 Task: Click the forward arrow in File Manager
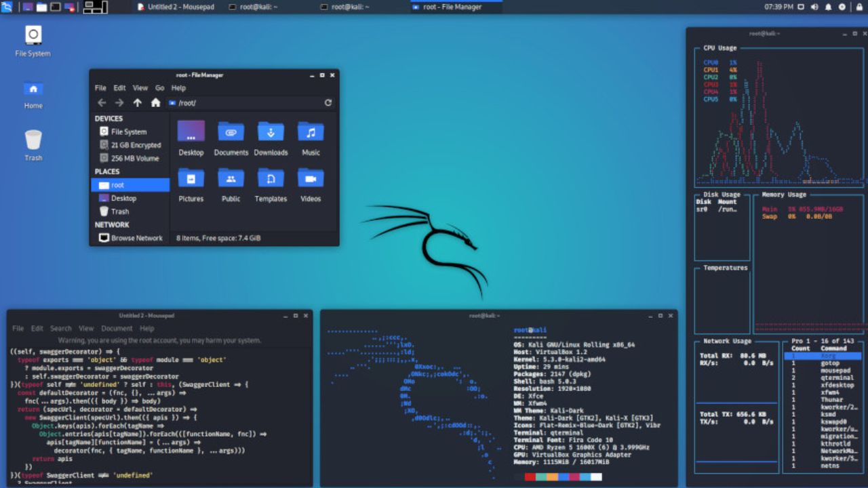click(x=119, y=103)
